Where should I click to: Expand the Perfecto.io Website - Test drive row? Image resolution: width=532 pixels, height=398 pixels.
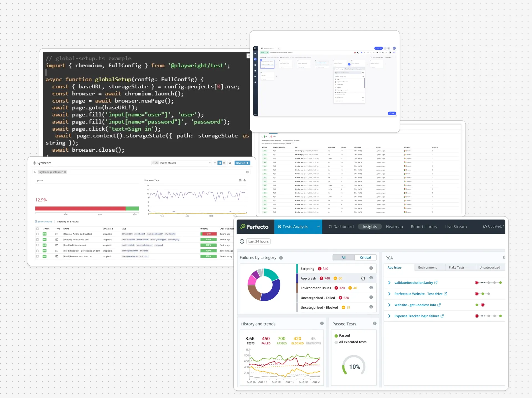tap(389, 294)
